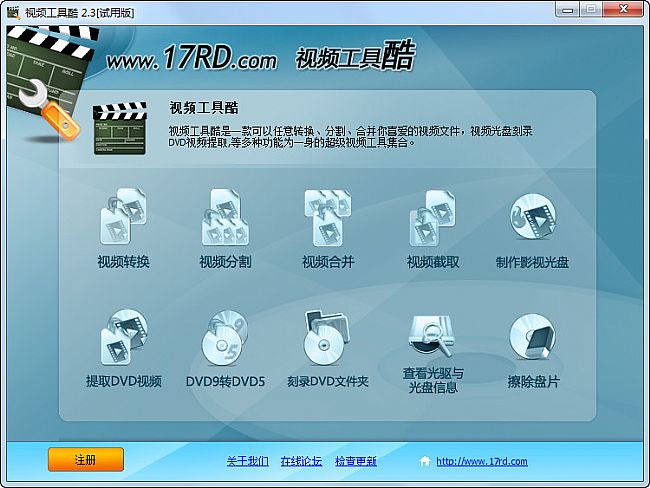Start the 制作影视光盘 disc maker icon
This screenshot has height=488, width=650.
click(x=533, y=216)
